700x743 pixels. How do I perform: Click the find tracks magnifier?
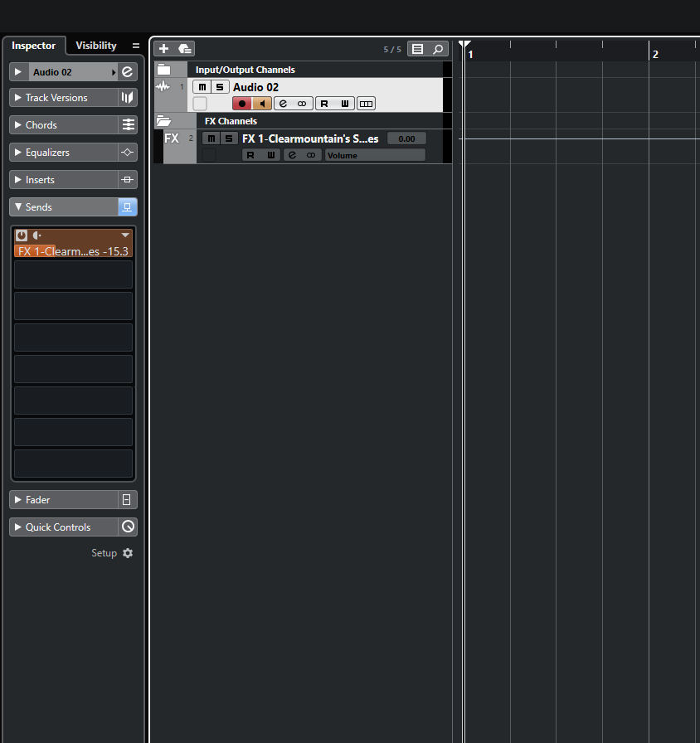pyautogui.click(x=438, y=49)
